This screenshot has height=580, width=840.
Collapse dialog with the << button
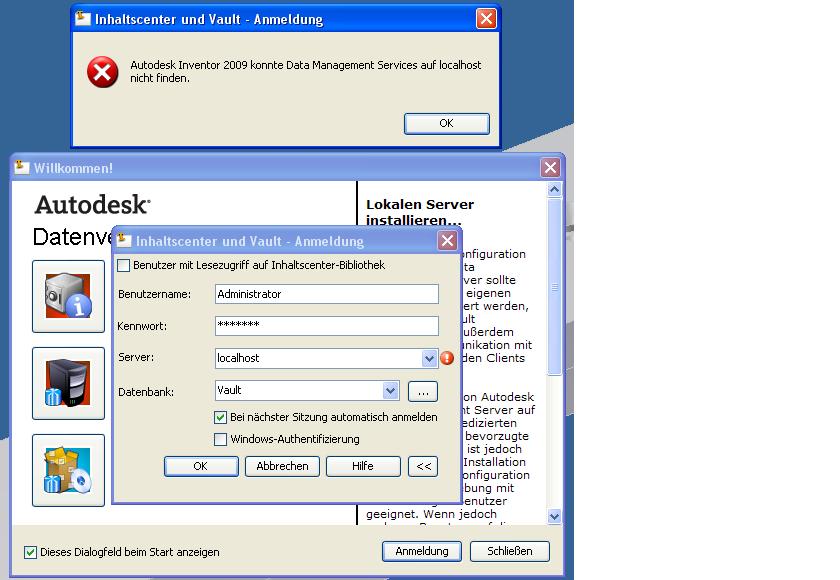[423, 466]
